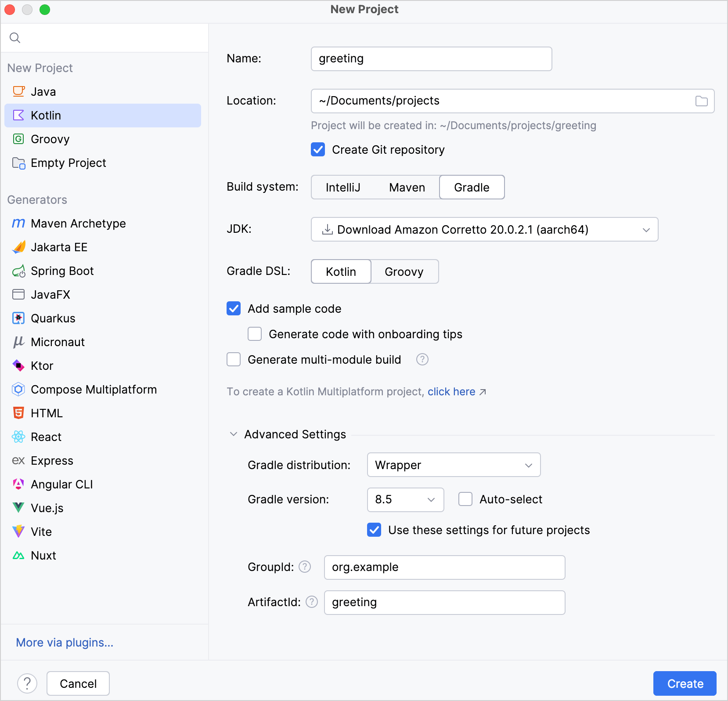
Task: Uncheck Create Git repository
Action: point(318,149)
